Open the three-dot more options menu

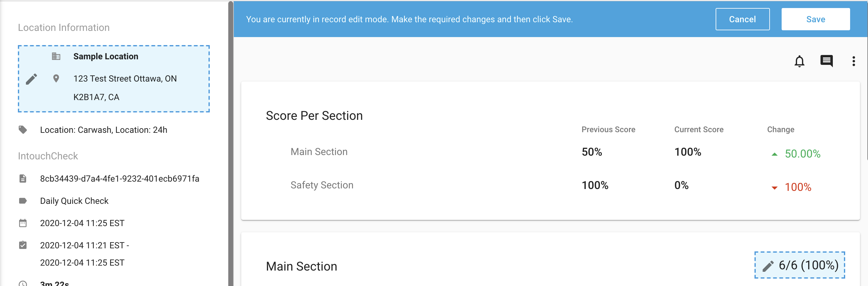(853, 61)
